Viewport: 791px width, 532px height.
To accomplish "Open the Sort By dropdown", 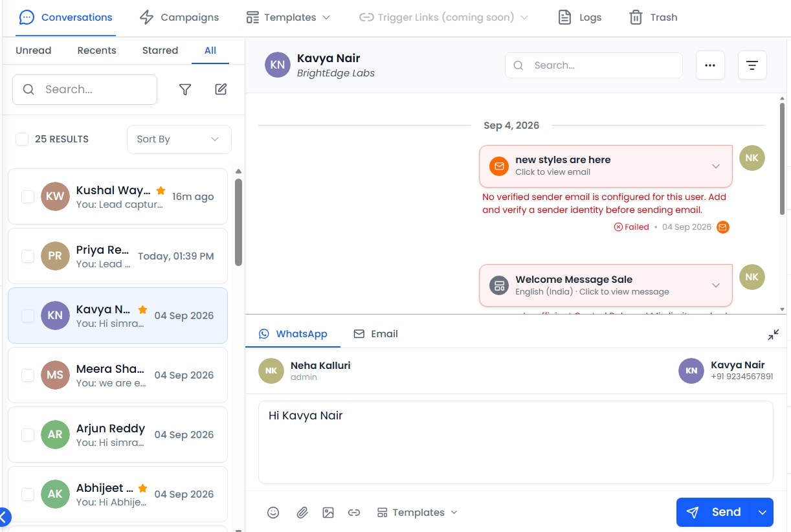I will point(179,139).
